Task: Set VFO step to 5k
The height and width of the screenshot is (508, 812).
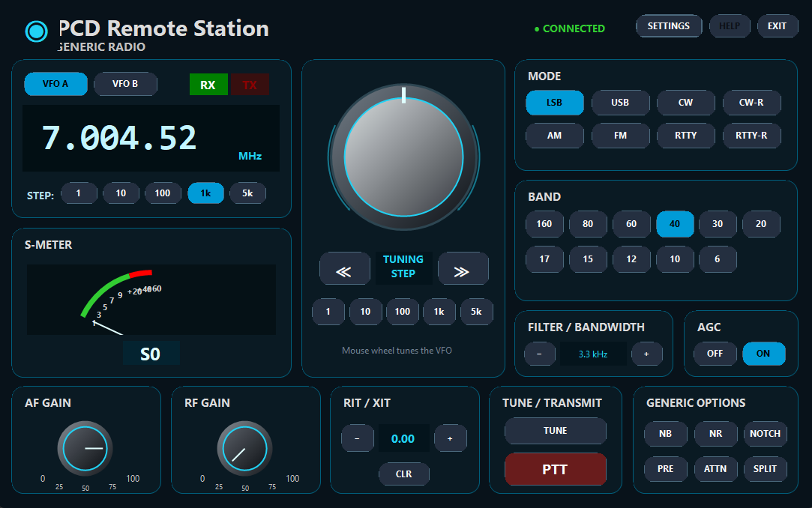Action: click(x=247, y=193)
